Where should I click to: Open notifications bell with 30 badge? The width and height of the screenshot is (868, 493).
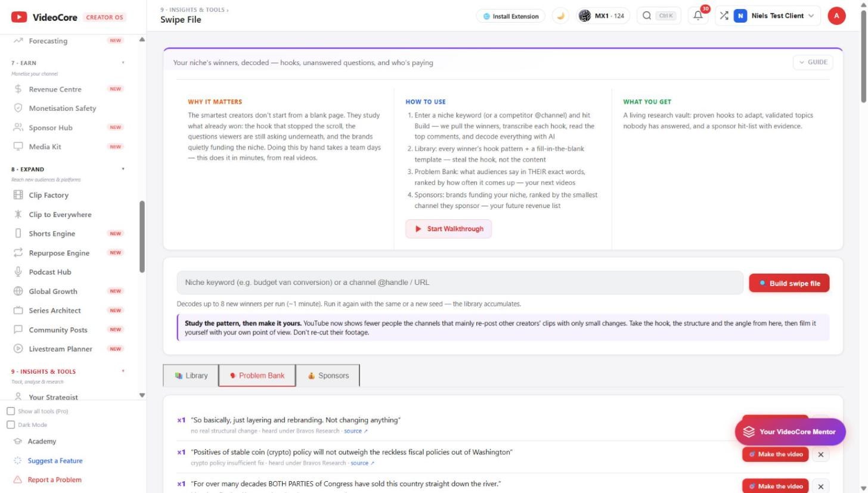[x=698, y=15]
